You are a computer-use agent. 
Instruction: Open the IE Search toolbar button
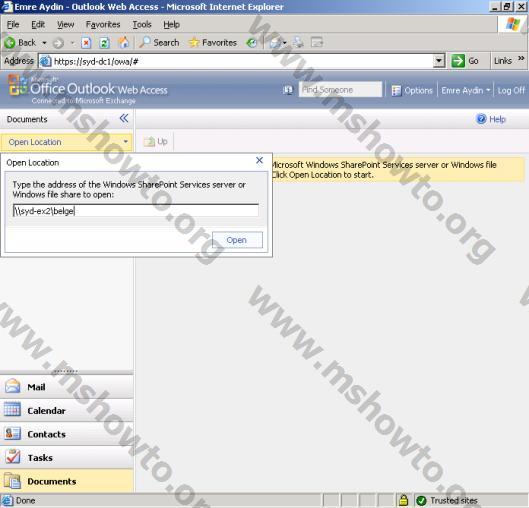coord(159,43)
